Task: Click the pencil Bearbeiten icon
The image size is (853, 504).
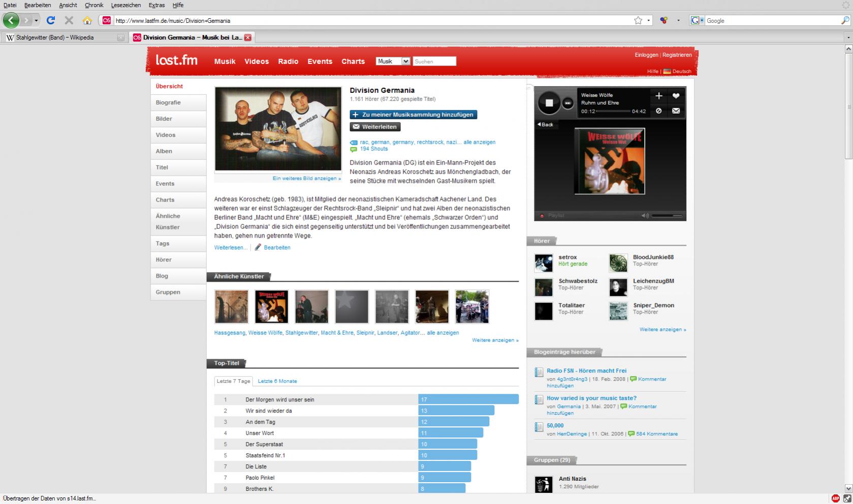Action: pyautogui.click(x=258, y=247)
